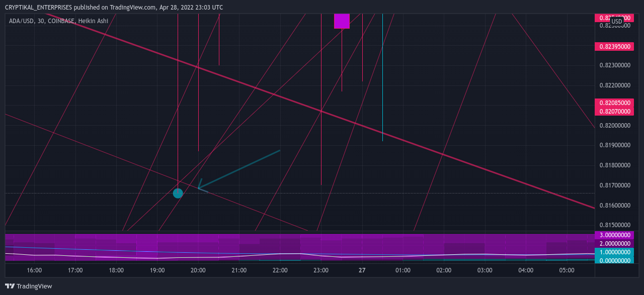Click the 03:00 time axis label
Viewport: 644px width, 295px height.
[x=485, y=270]
